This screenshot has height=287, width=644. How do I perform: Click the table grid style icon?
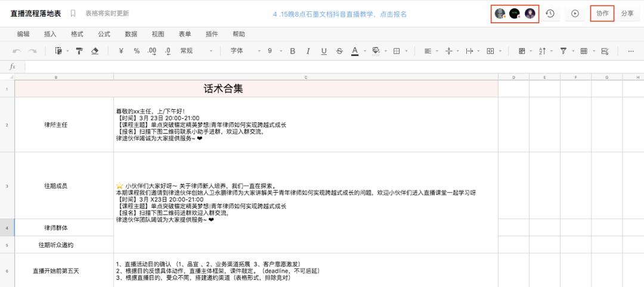pyautogui.click(x=584, y=51)
